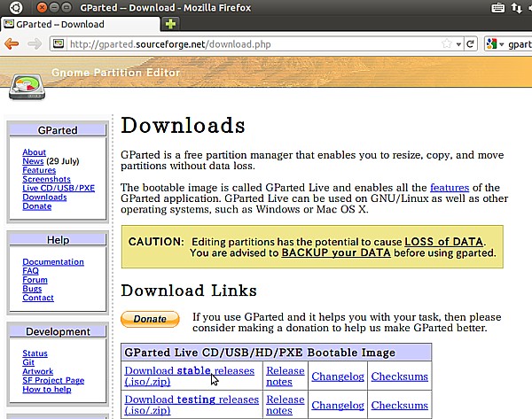Open the Bugs link
Screen dimensions: 532x419
(32, 289)
